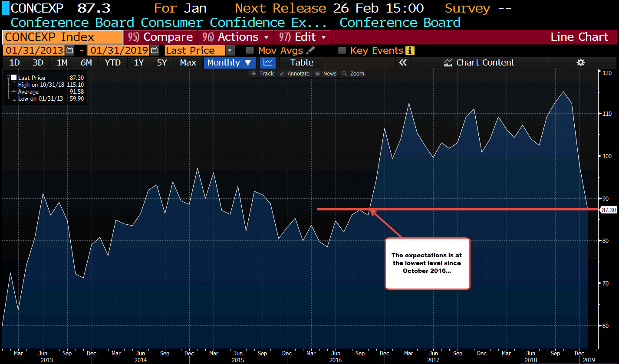Select the 1D range tab
This screenshot has width=619, height=364.
(x=14, y=62)
